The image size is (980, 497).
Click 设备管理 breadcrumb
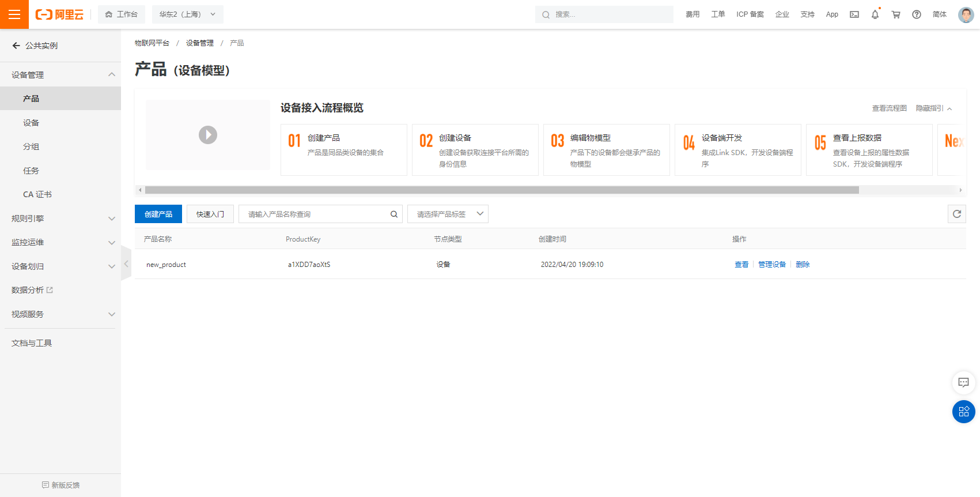199,43
